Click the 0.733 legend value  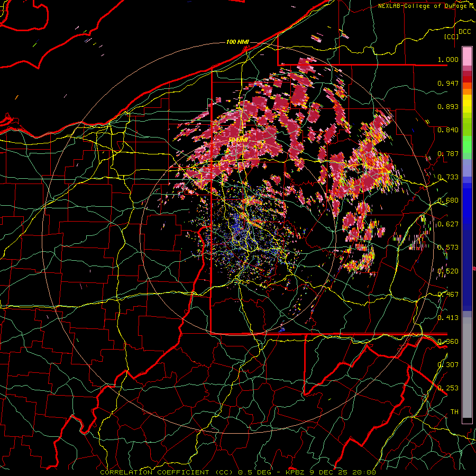pos(448,177)
